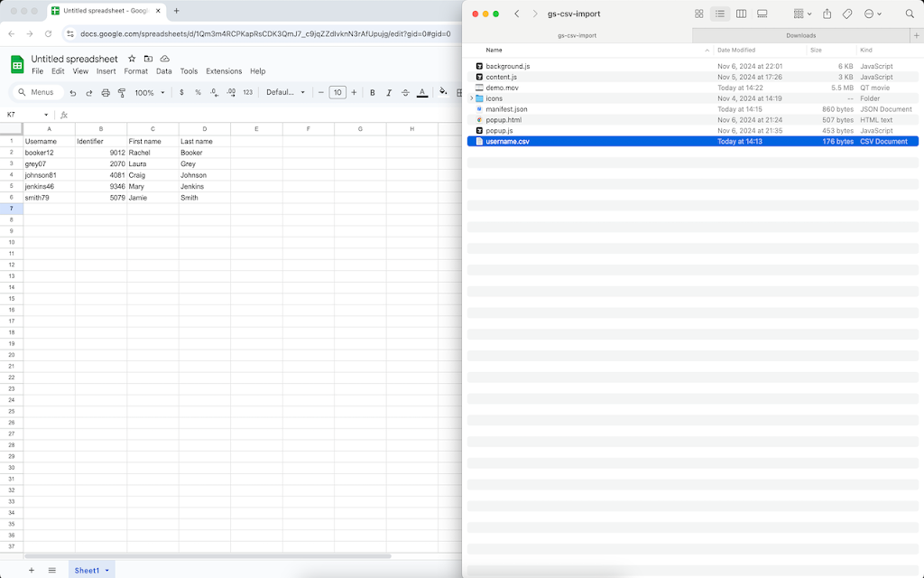Add a new Finder tab
The height and width of the screenshot is (578, 924).
[917, 35]
